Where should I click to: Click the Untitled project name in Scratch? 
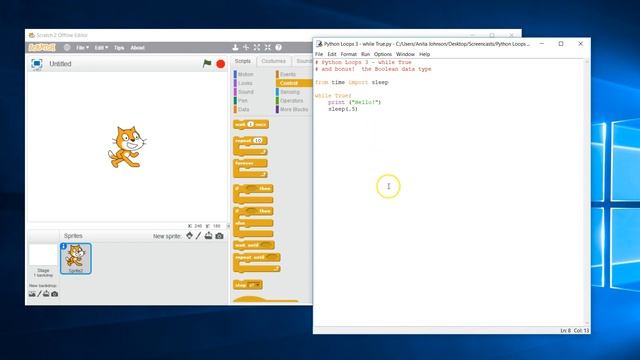60,64
